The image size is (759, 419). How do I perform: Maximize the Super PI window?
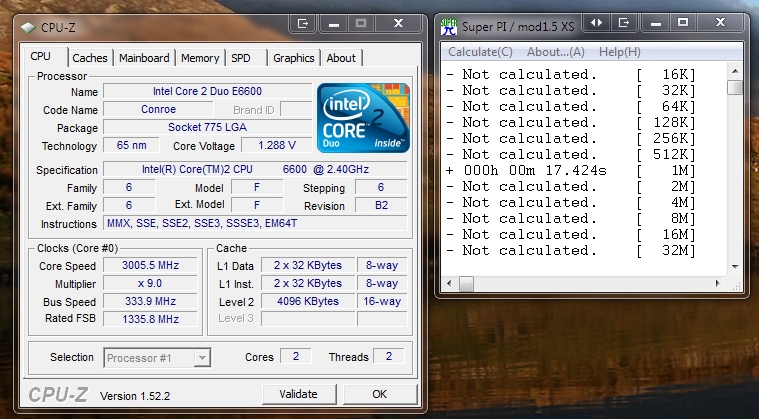point(683,23)
